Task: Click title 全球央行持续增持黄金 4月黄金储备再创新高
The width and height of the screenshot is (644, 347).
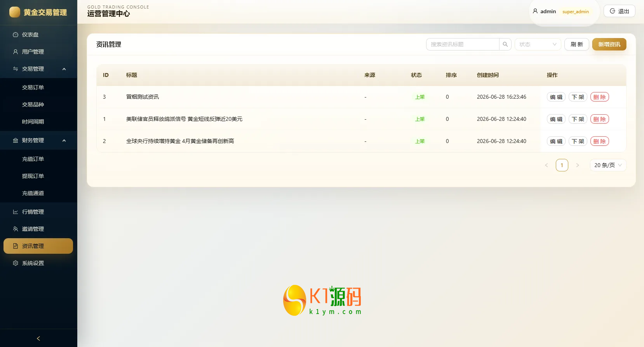Action: coord(180,141)
